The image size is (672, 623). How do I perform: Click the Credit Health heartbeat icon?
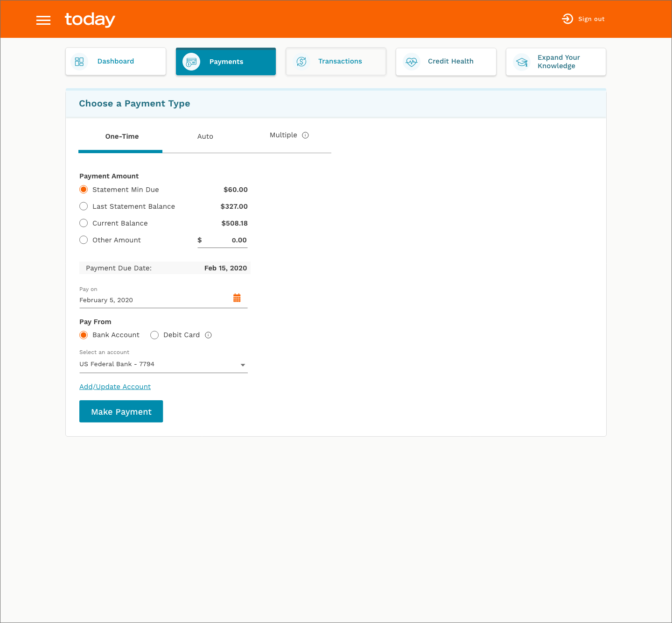point(412,62)
